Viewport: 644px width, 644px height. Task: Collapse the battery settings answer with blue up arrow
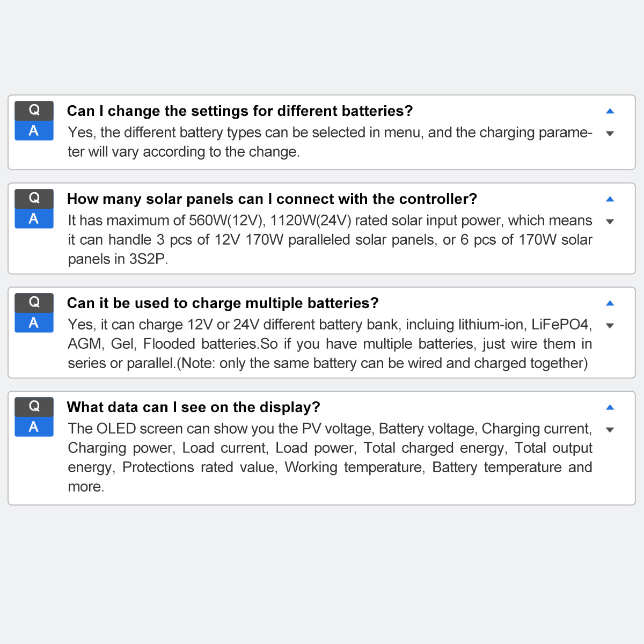click(x=610, y=111)
